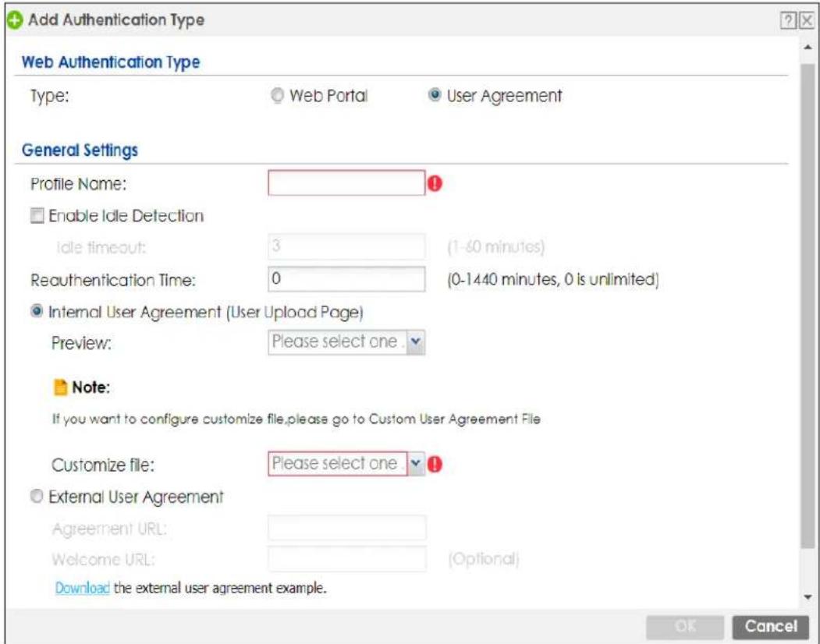Click the OK button
This screenshot has width=820, height=644.
click(685, 626)
